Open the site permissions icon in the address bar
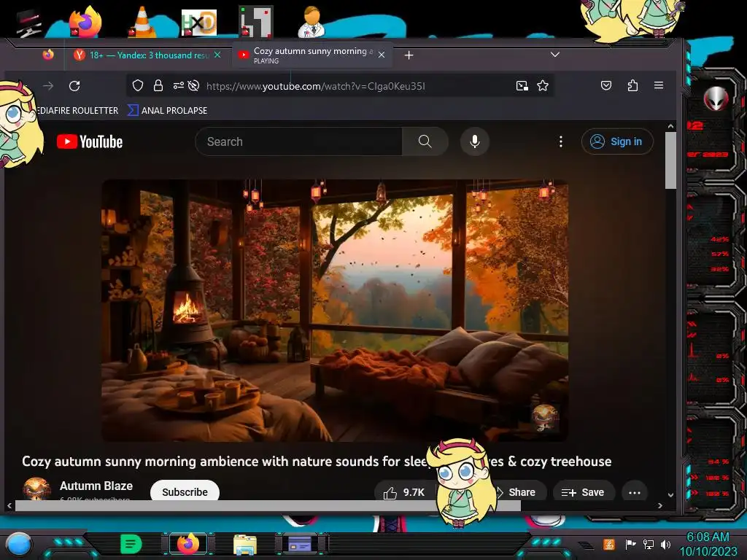Viewport: 747px width, 560px height. 179,86
